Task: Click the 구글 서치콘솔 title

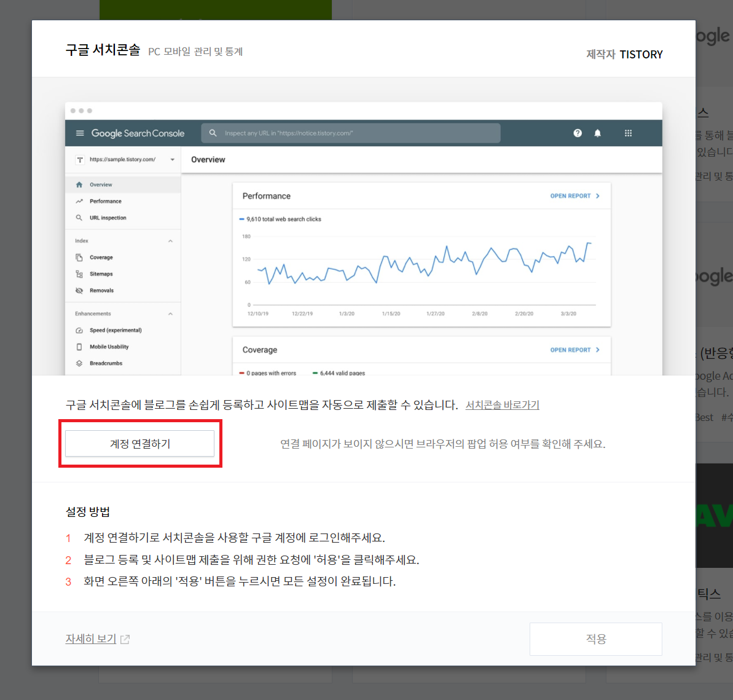Action: pyautogui.click(x=103, y=50)
